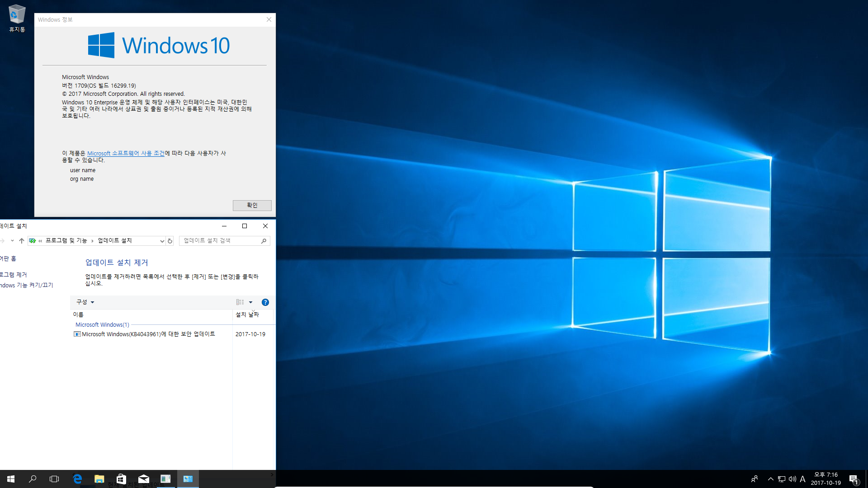
Task: Open the People icon in the tray
Action: pos(754,479)
